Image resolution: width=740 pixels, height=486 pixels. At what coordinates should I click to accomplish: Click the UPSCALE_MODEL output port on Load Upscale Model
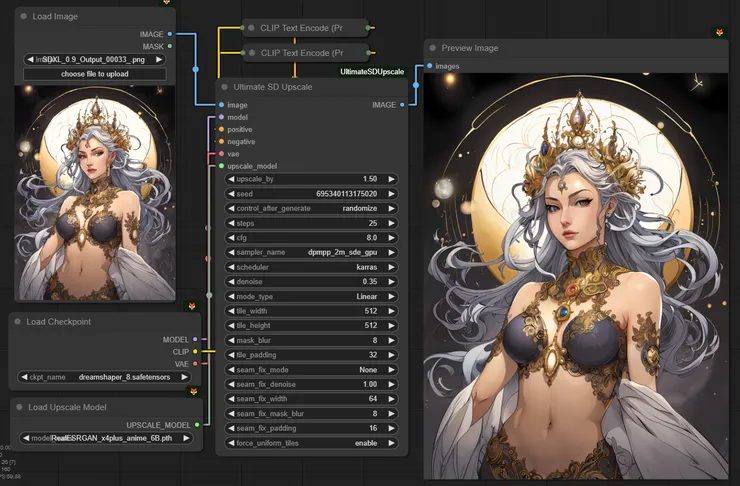click(197, 424)
